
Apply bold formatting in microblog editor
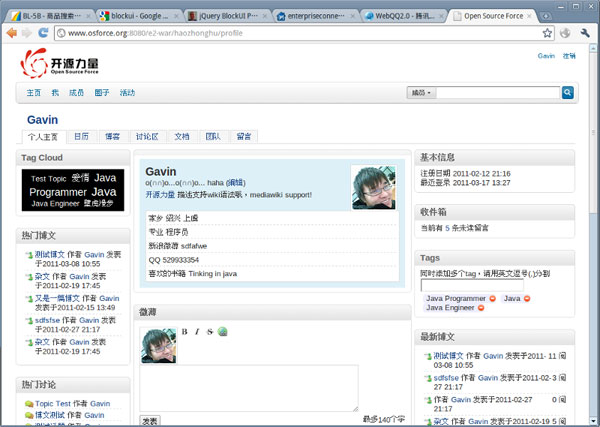pyautogui.click(x=184, y=331)
